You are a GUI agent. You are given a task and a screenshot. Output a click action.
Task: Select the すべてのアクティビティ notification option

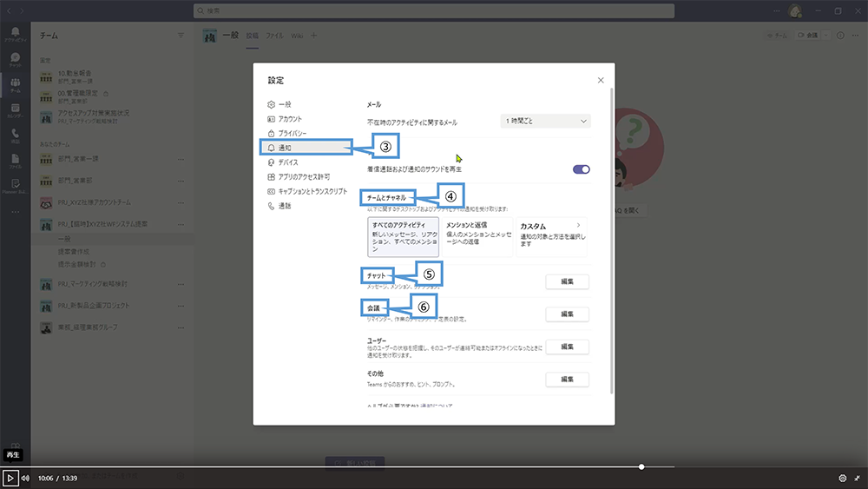(403, 237)
